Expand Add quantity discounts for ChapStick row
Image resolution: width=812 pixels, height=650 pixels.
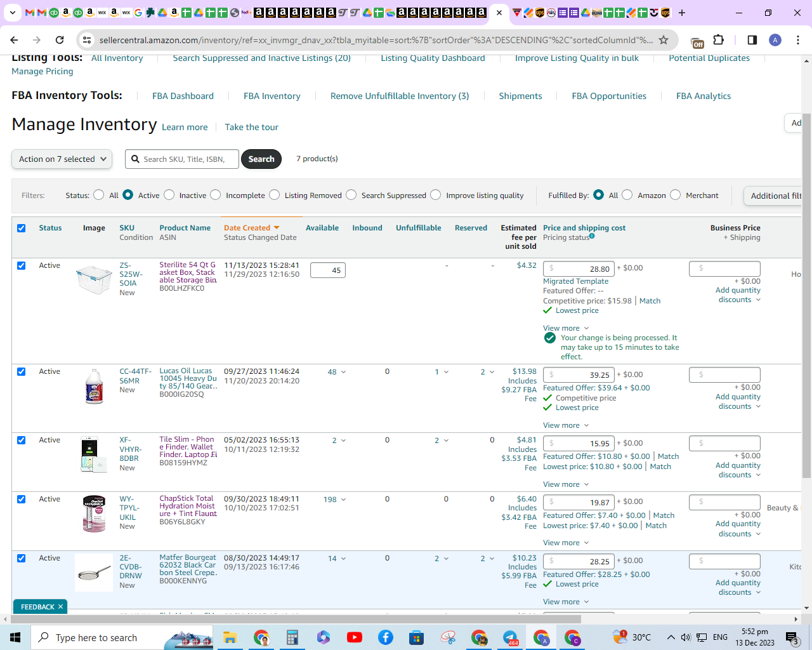[x=738, y=529]
